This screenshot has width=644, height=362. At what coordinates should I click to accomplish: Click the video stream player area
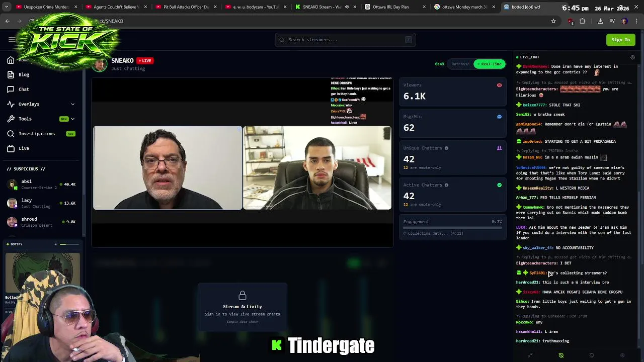coord(242,162)
